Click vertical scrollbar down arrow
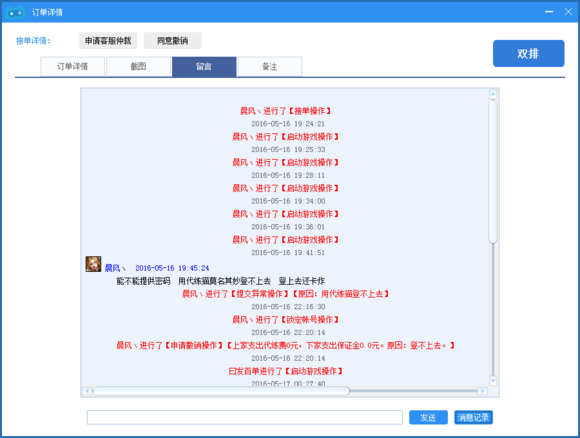 (x=493, y=380)
